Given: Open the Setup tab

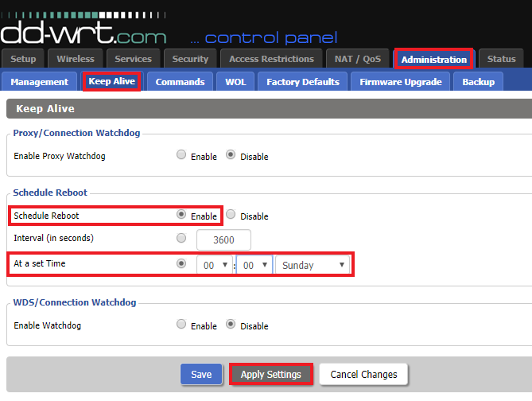Looking at the screenshot, I should [x=23, y=59].
